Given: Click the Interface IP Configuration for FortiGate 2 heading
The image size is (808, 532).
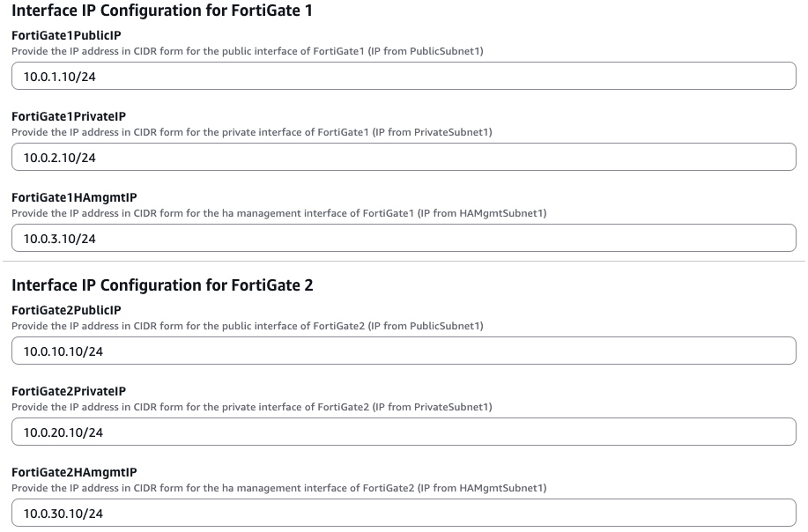Looking at the screenshot, I should pos(162,285).
